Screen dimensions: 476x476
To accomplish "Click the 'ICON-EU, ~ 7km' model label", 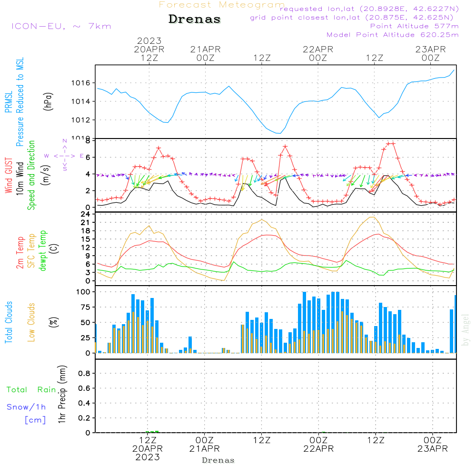I will tap(61, 26).
